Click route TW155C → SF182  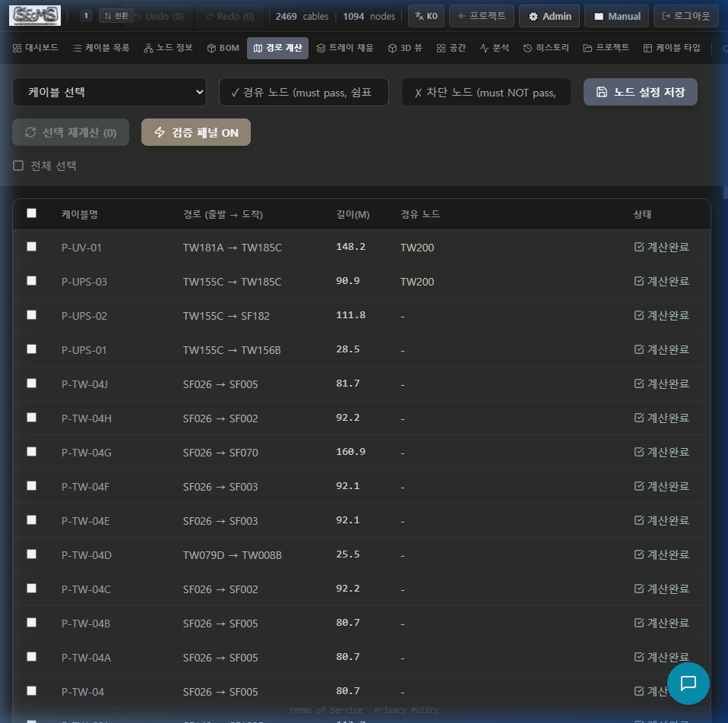tap(226, 316)
